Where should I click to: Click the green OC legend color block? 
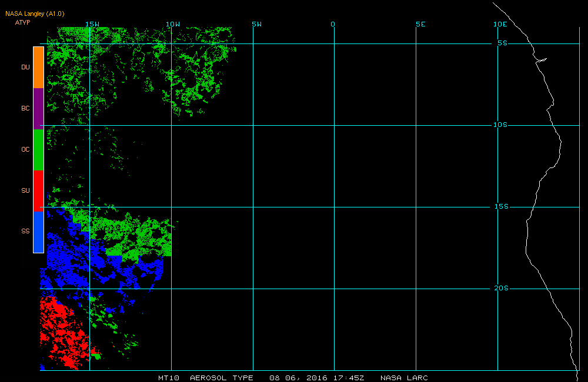coord(39,150)
